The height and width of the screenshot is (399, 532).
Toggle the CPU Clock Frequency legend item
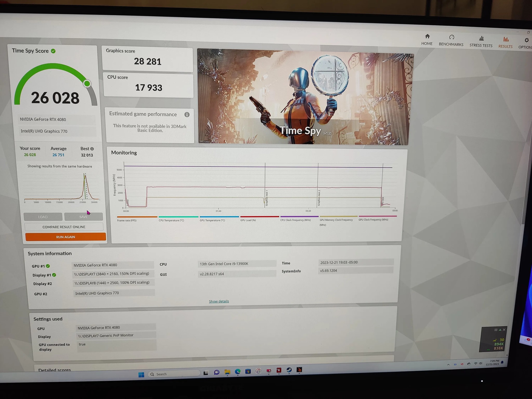click(299, 218)
